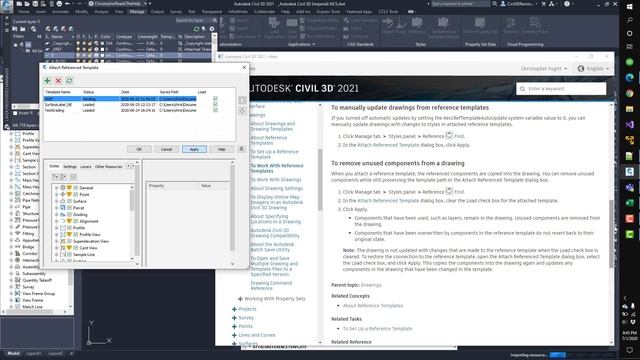The image size is (640, 360).
Task: Click the Chrome icon in Windows taskbar
Action: (629, 93)
